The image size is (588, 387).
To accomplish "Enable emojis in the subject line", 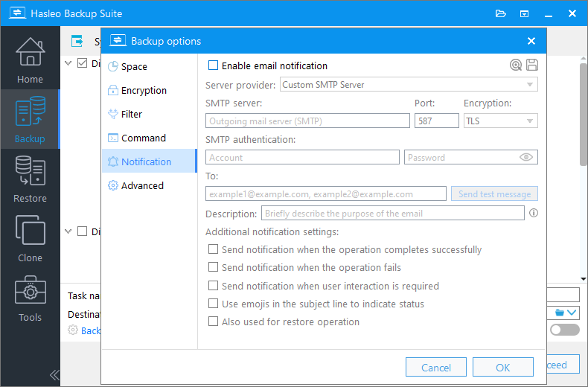I will (213, 304).
